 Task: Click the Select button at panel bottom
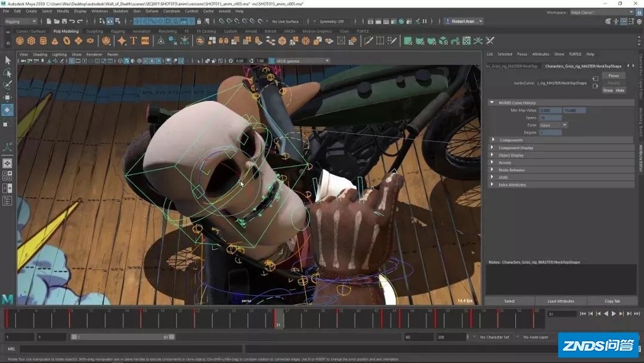509,302
